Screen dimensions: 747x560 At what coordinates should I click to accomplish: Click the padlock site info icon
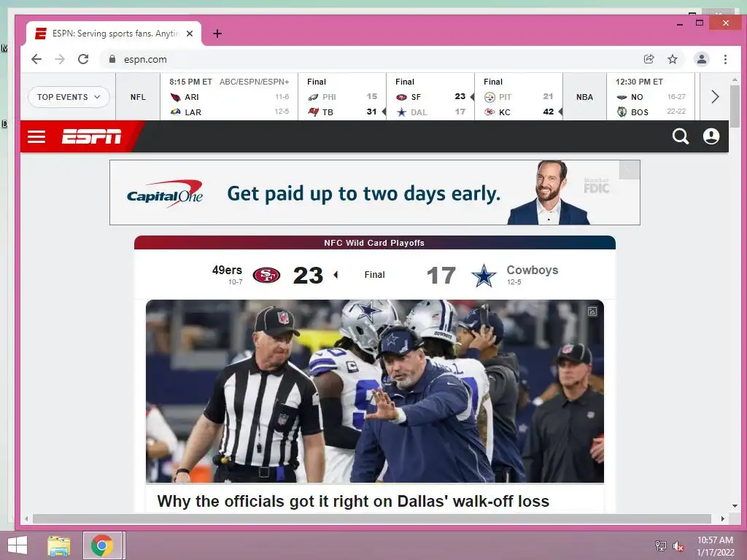click(112, 59)
